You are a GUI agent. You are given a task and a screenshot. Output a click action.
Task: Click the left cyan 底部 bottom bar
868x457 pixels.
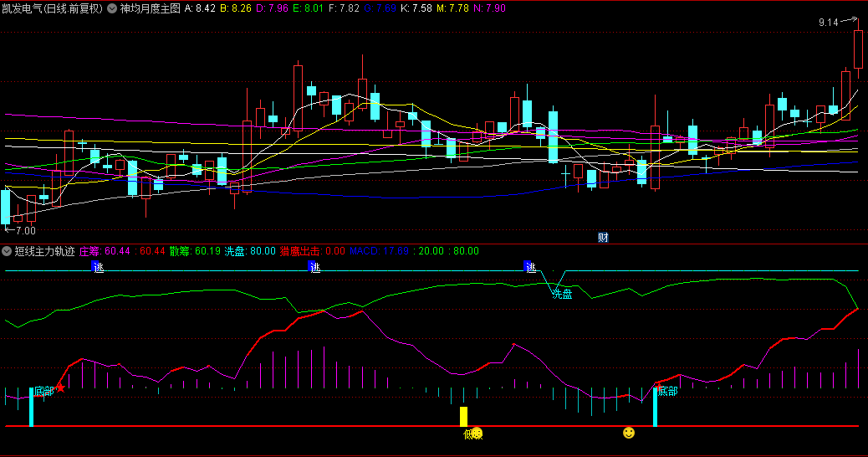pyautogui.click(x=31, y=407)
